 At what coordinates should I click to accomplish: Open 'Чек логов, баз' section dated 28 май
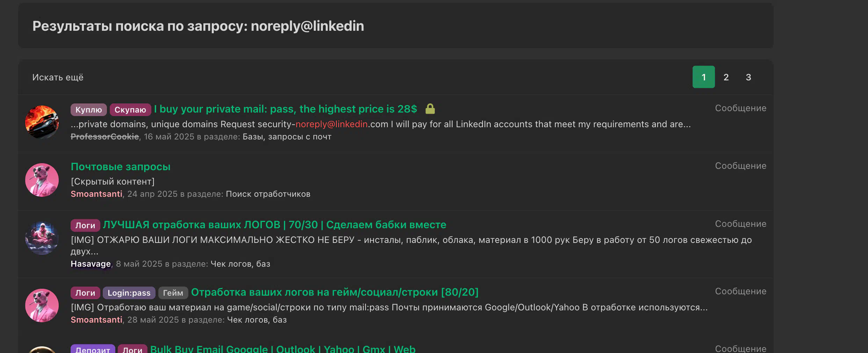tap(257, 320)
